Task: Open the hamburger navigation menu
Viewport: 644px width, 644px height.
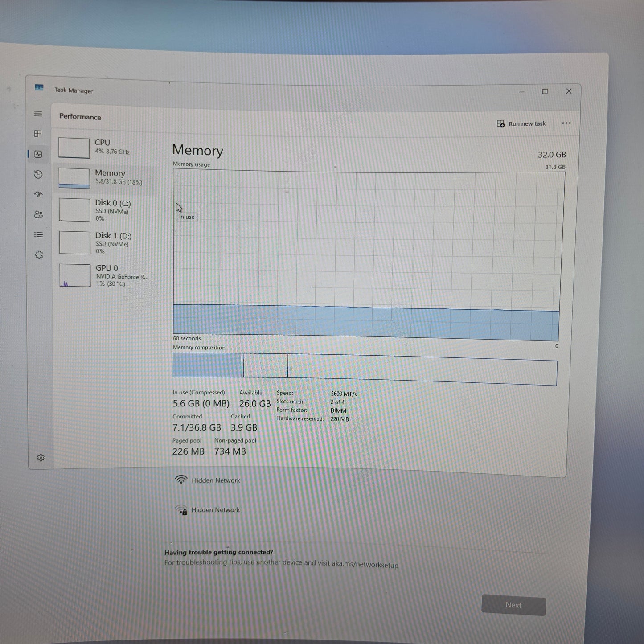Action: click(38, 114)
